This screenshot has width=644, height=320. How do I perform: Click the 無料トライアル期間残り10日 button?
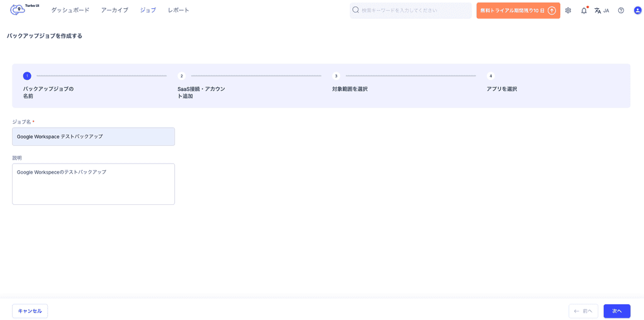(x=518, y=11)
